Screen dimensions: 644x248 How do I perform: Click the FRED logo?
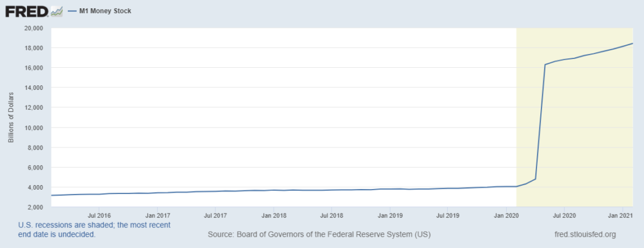pyautogui.click(x=28, y=11)
